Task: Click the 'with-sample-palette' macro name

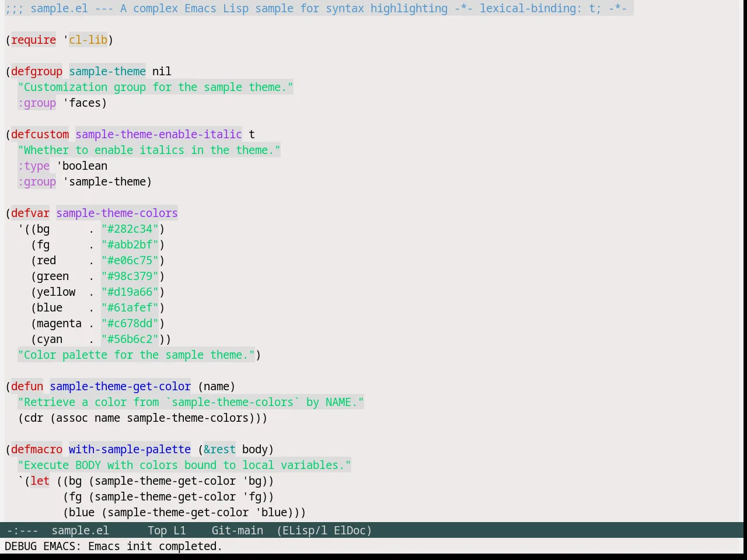Action: (130, 449)
